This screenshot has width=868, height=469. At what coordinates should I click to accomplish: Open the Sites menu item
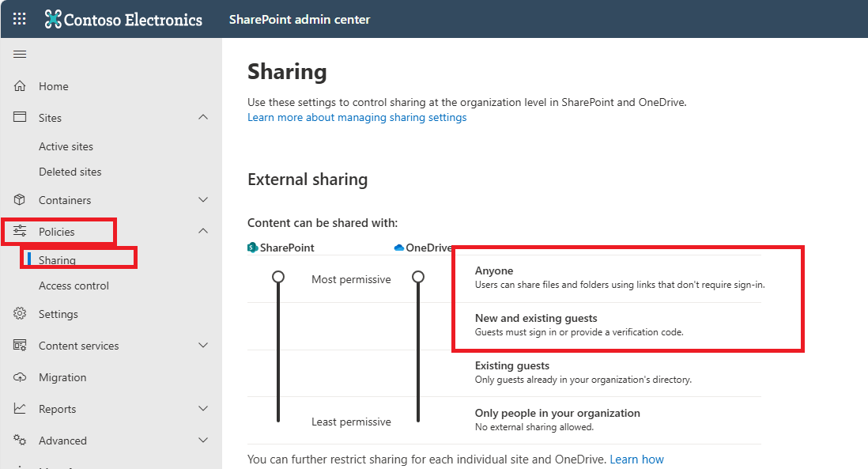point(50,118)
